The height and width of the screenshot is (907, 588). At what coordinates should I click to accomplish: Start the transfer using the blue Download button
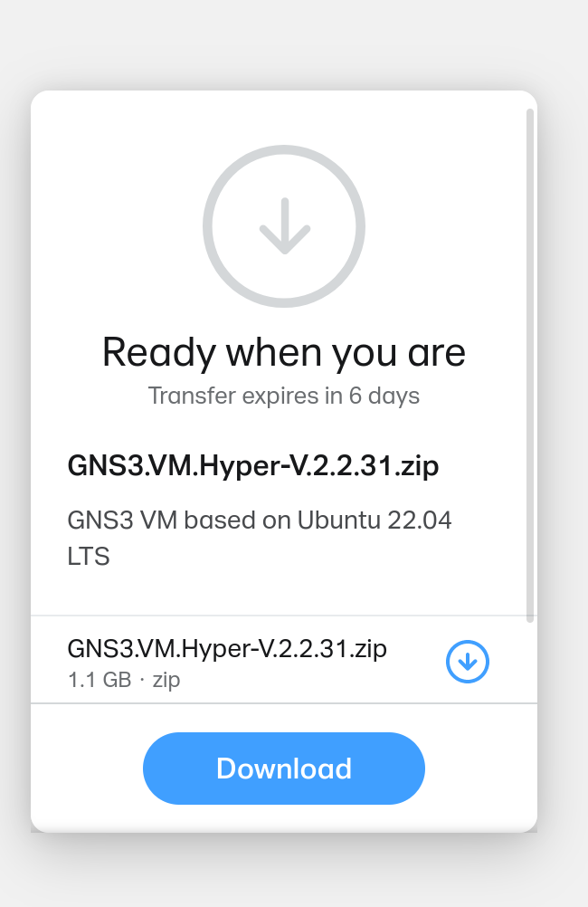283,768
